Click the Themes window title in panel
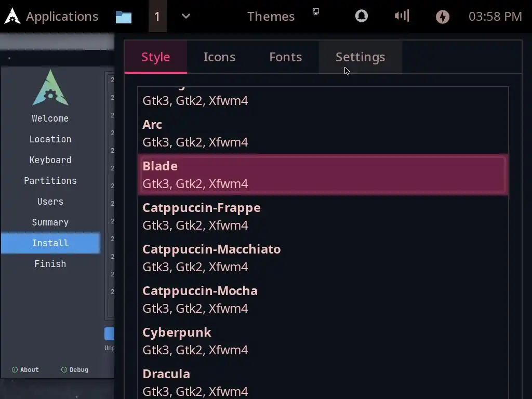Image resolution: width=532 pixels, height=399 pixels. (271, 16)
